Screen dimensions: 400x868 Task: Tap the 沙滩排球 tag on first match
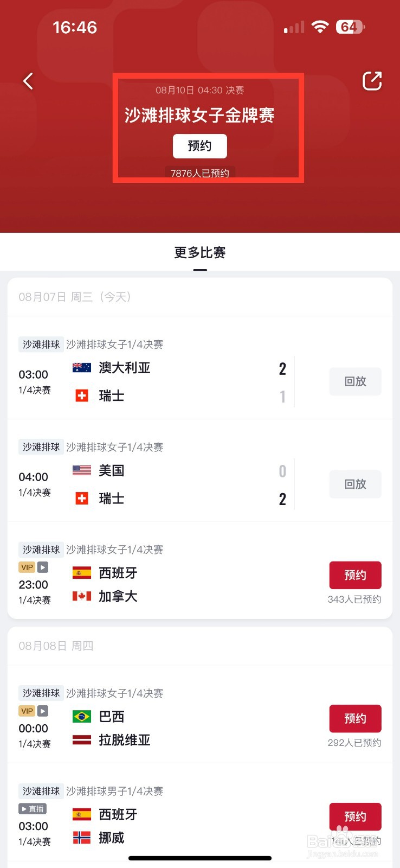[x=41, y=344]
